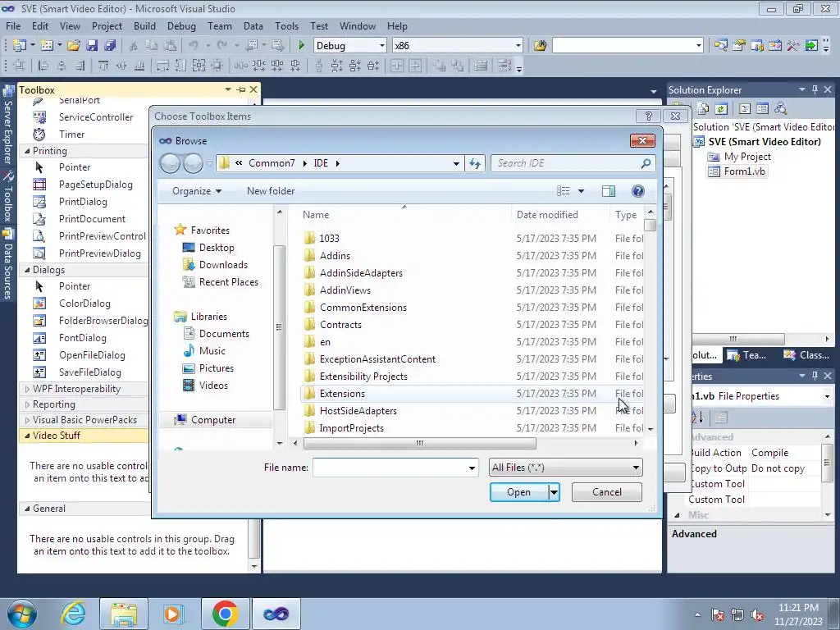Screen dimensions: 840x630
Task: Click the vertical scrollbar of the file list
Action: pyautogui.click(x=651, y=225)
